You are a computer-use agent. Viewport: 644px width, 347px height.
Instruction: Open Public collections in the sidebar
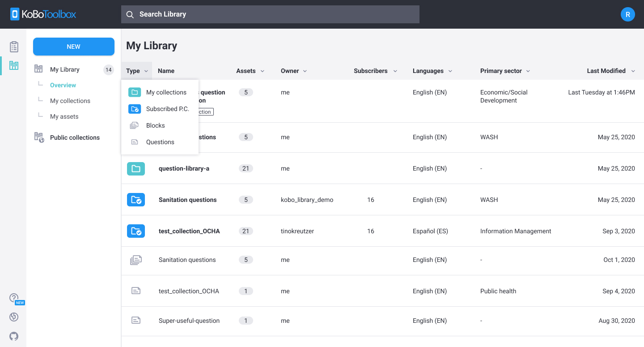coord(75,137)
